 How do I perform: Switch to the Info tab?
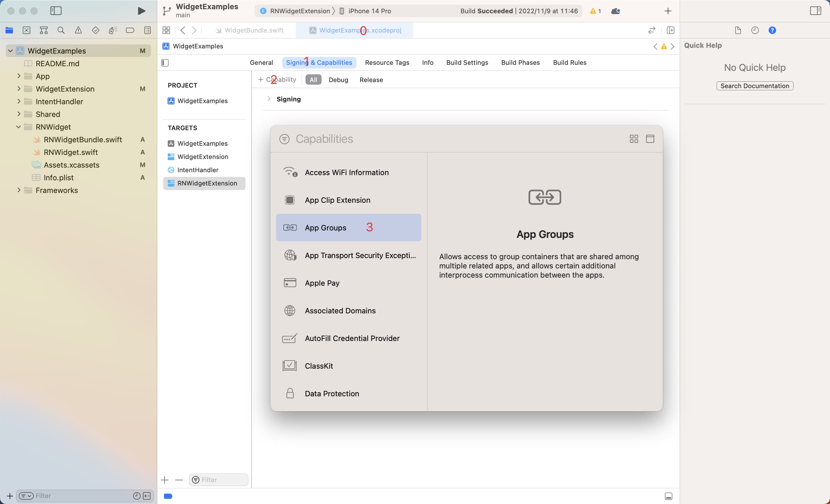(x=428, y=62)
